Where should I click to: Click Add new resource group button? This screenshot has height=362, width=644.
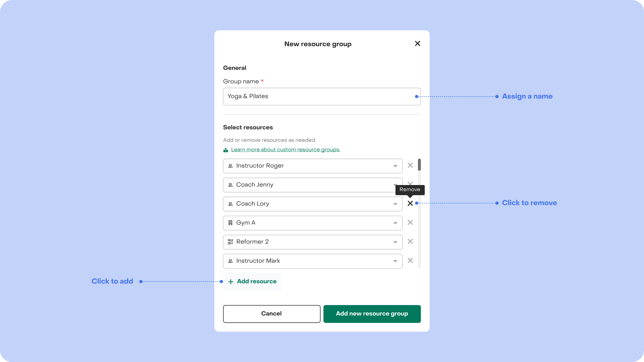tap(372, 314)
